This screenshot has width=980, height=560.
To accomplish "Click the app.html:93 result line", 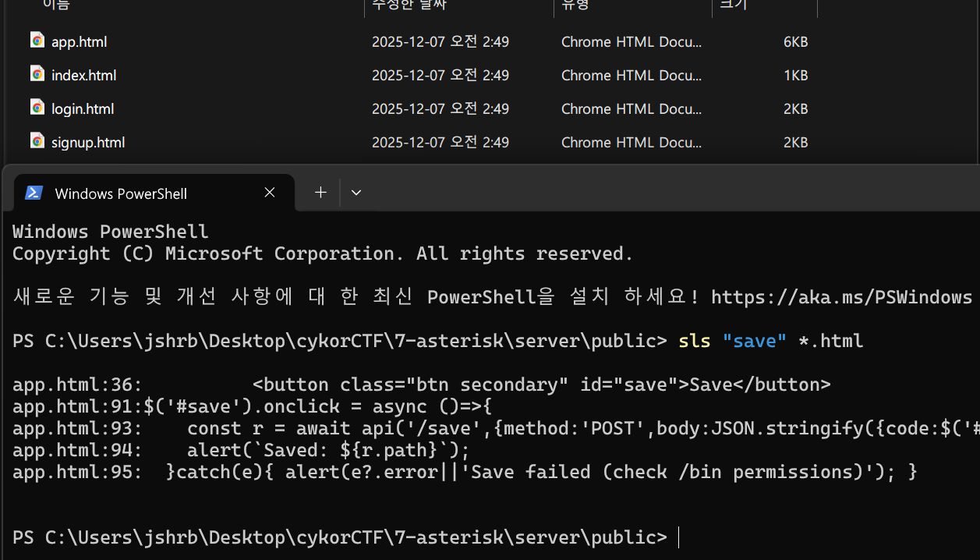I will [496, 428].
